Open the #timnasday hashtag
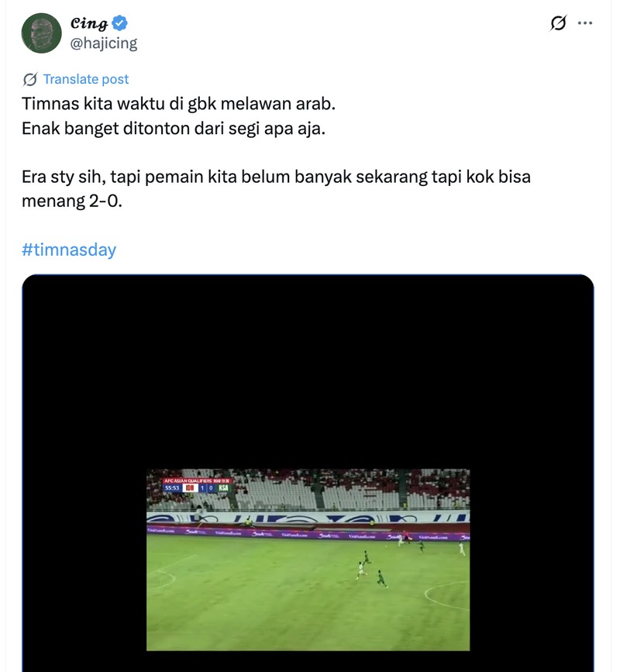The width and height of the screenshot is (620, 672). pyautogui.click(x=70, y=250)
